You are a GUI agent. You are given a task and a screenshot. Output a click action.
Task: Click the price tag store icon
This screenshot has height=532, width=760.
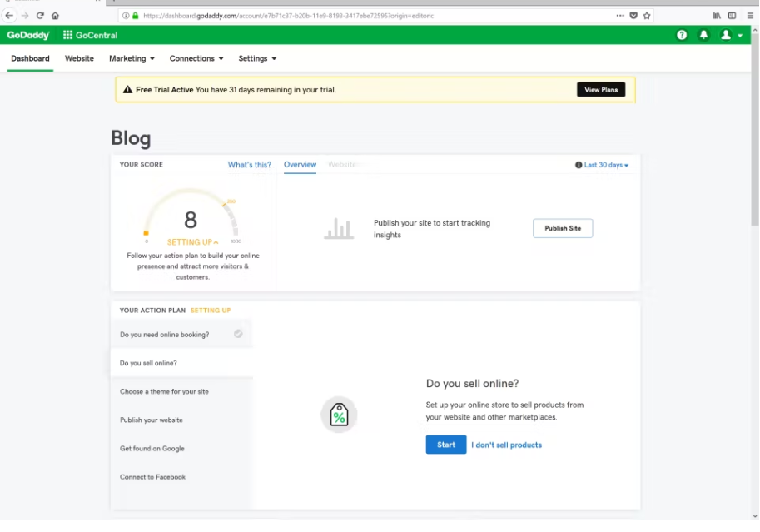coord(339,415)
